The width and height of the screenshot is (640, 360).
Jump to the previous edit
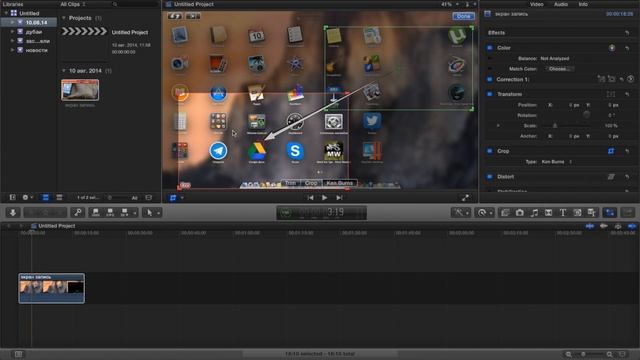[310, 198]
